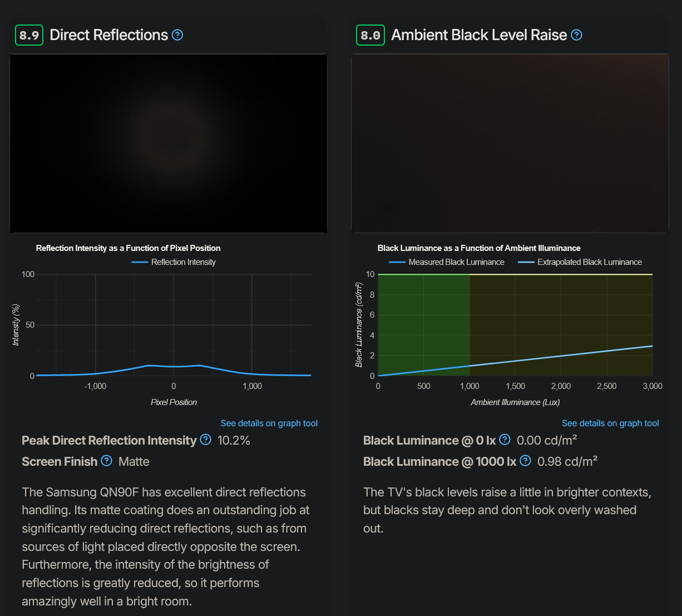The image size is (682, 616).
Task: Click help icon next to Black Luminance @ 0 lx
Action: click(x=505, y=440)
